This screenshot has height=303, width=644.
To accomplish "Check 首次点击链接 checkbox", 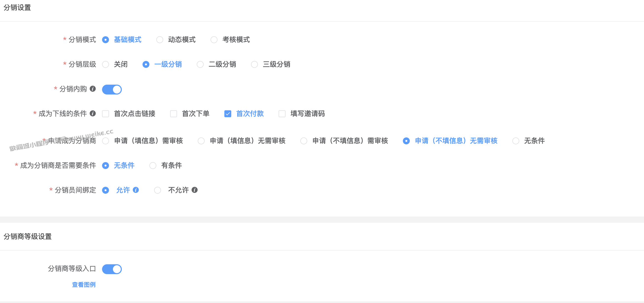I will click(106, 114).
